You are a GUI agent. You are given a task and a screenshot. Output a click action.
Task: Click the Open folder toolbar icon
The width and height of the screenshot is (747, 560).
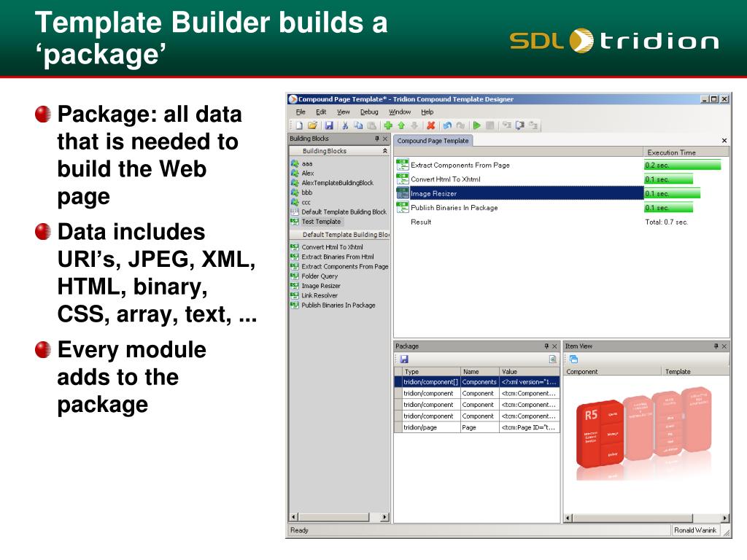pyautogui.click(x=312, y=125)
